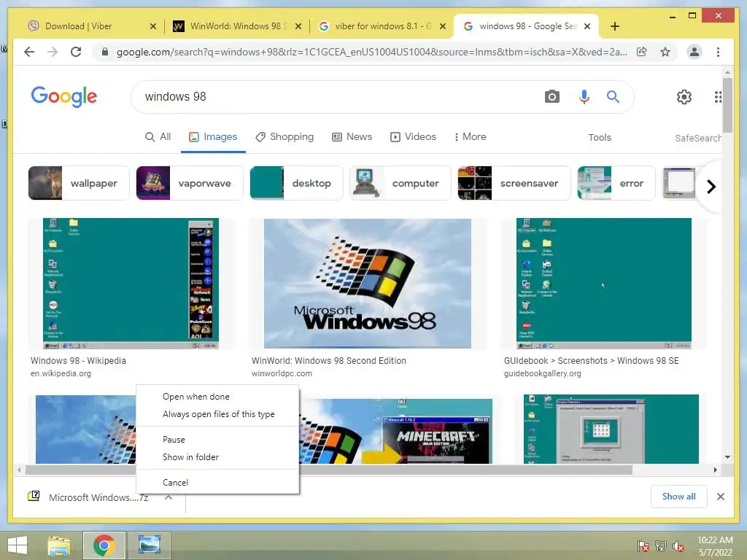Open WinWorld: Windows 98 Second Edition link

point(329,360)
